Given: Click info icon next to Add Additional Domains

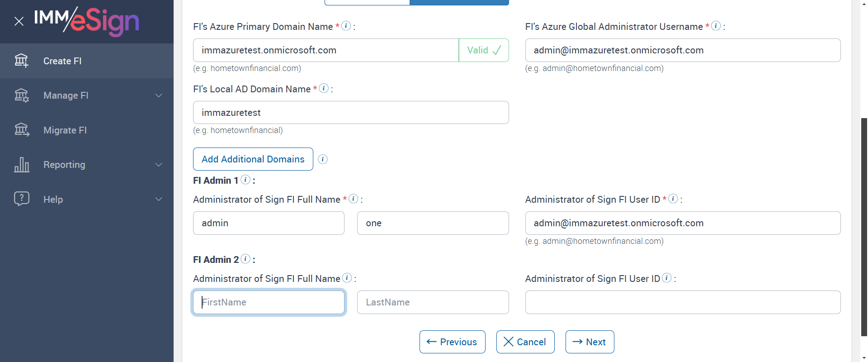Looking at the screenshot, I should pos(323,159).
